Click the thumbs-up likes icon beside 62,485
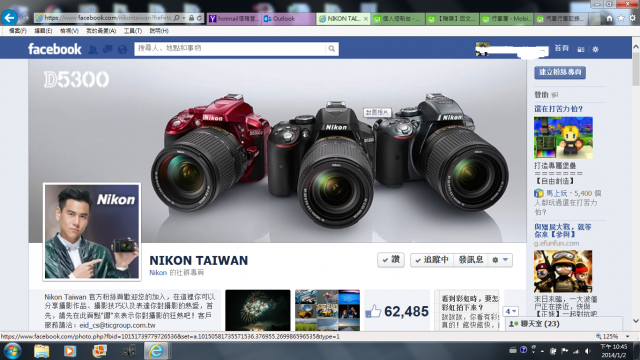 373,312
